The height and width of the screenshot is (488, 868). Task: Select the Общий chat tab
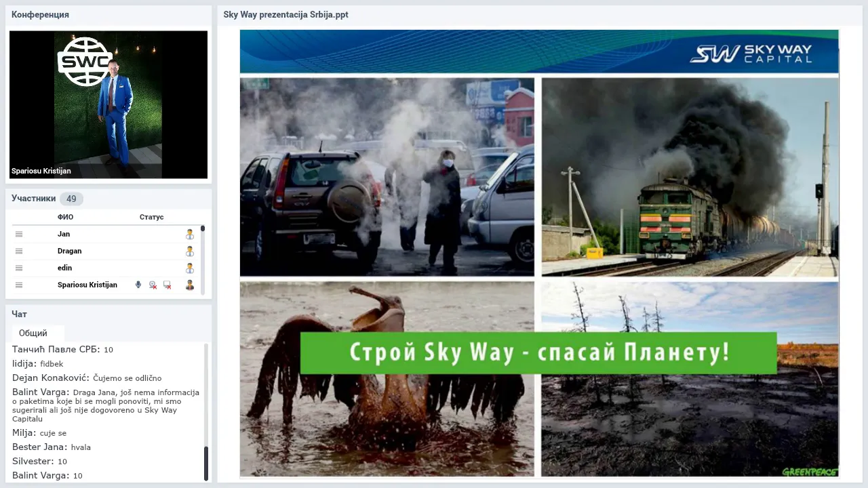click(33, 333)
